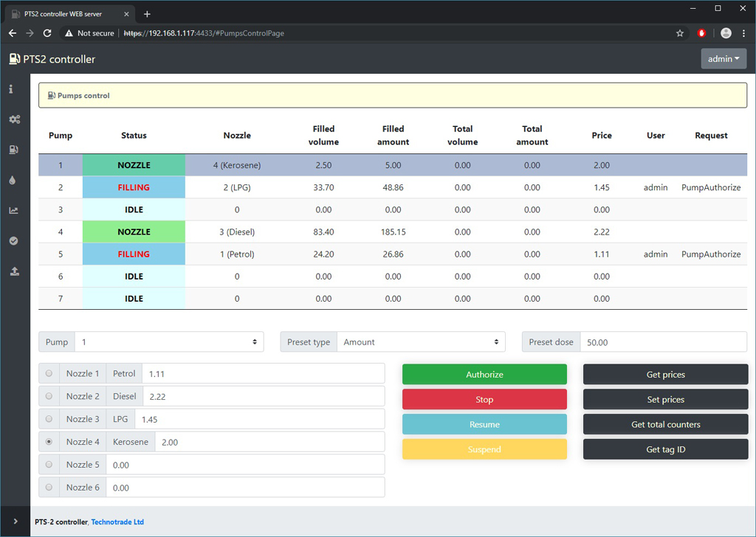The height and width of the screenshot is (537, 756).
Task: Click the checkmark circle sidebar icon
Action: coord(14,241)
